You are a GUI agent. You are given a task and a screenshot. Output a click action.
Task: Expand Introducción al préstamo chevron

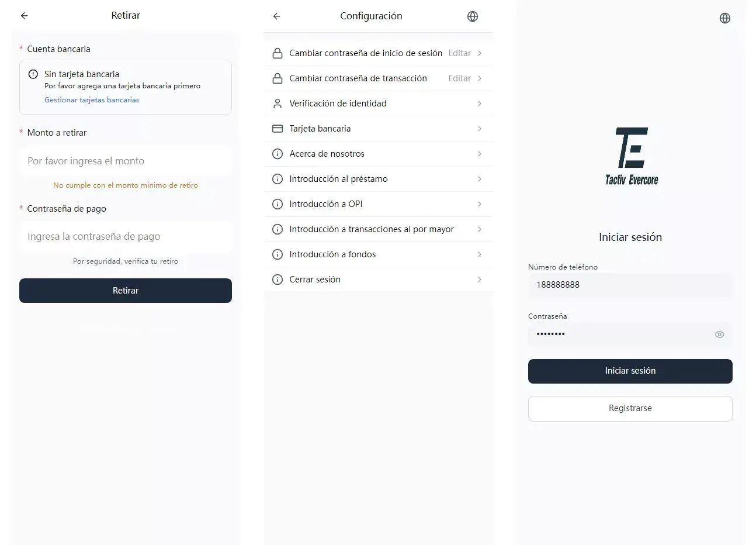click(x=479, y=179)
